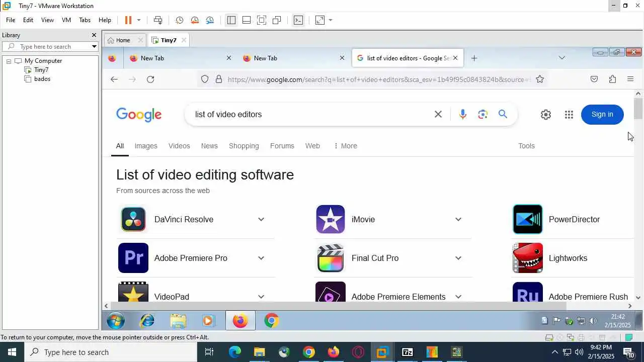Open the View menu in VMware
This screenshot has width=644, height=362.
click(47, 20)
